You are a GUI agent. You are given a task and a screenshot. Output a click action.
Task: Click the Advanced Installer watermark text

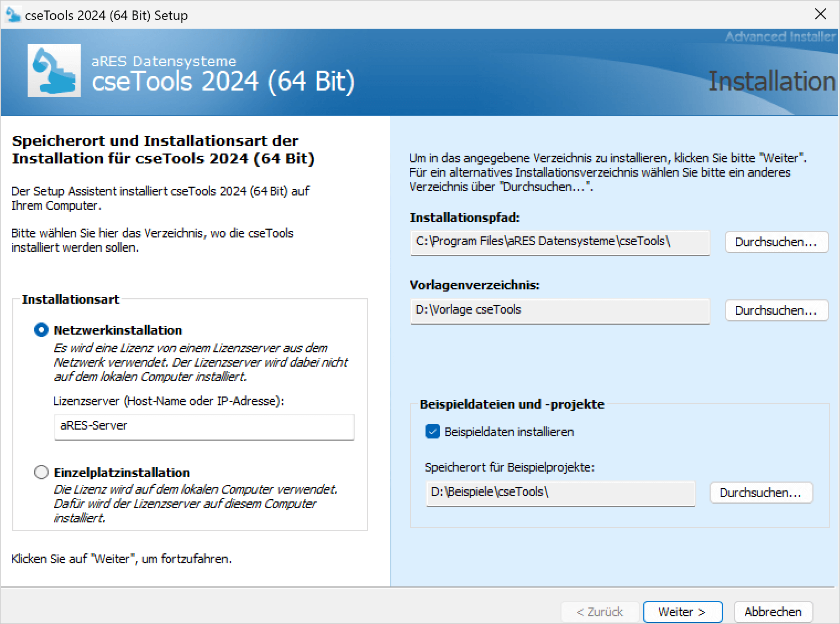(780, 36)
